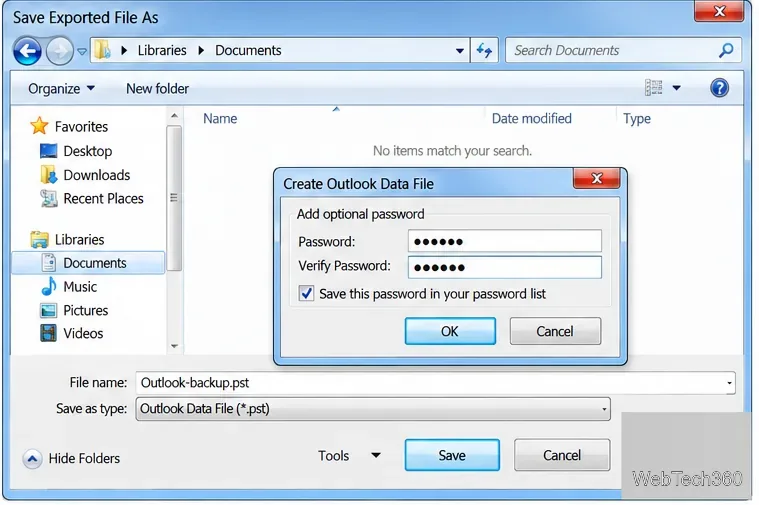The image size is (759, 505).
Task: Expand the File name dropdown arrow
Action: 729,383
